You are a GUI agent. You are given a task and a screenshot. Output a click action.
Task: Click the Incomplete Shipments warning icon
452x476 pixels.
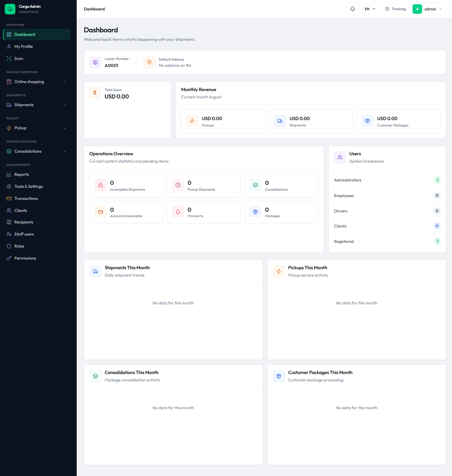click(x=101, y=185)
